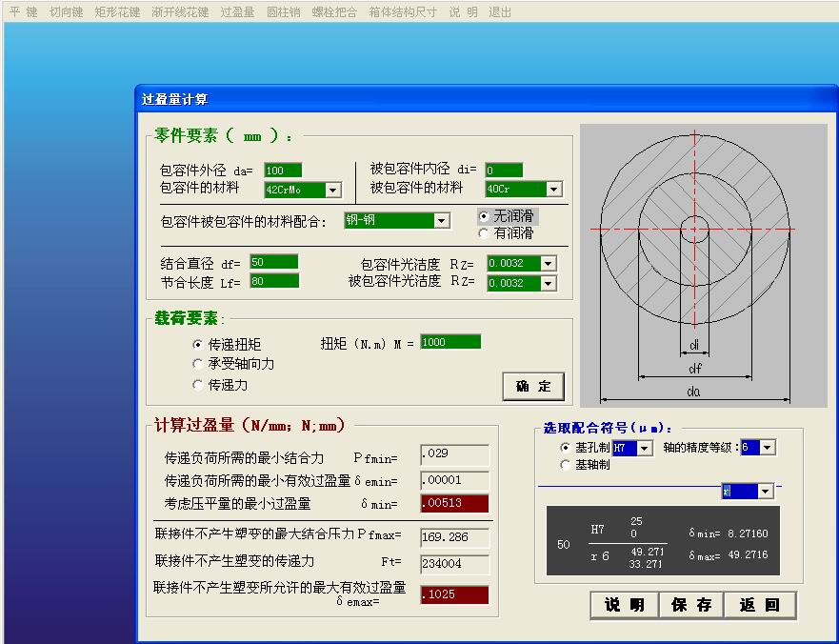Viewport: 839px width, 644px height.
Task: Expand the 轴的精度等级 dropdown
Action: click(768, 447)
